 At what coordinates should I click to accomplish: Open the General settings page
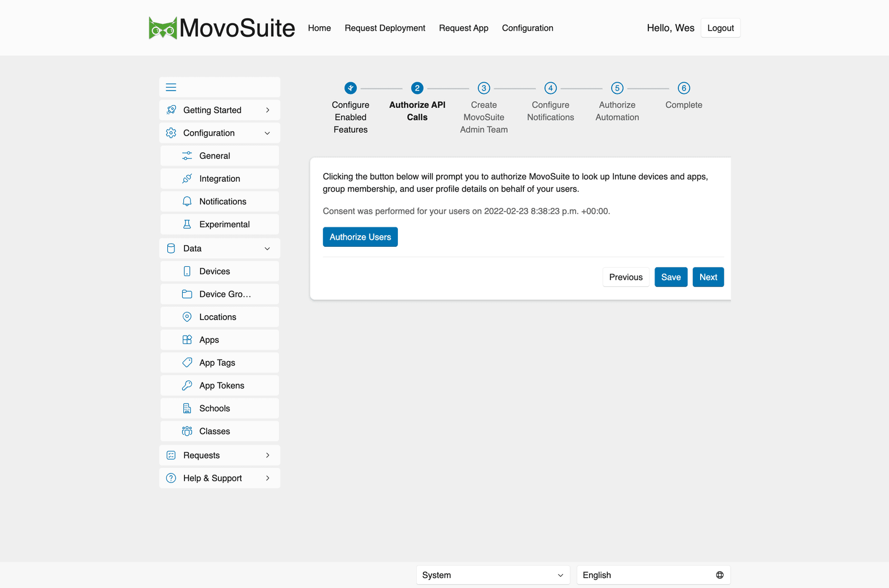click(x=220, y=156)
